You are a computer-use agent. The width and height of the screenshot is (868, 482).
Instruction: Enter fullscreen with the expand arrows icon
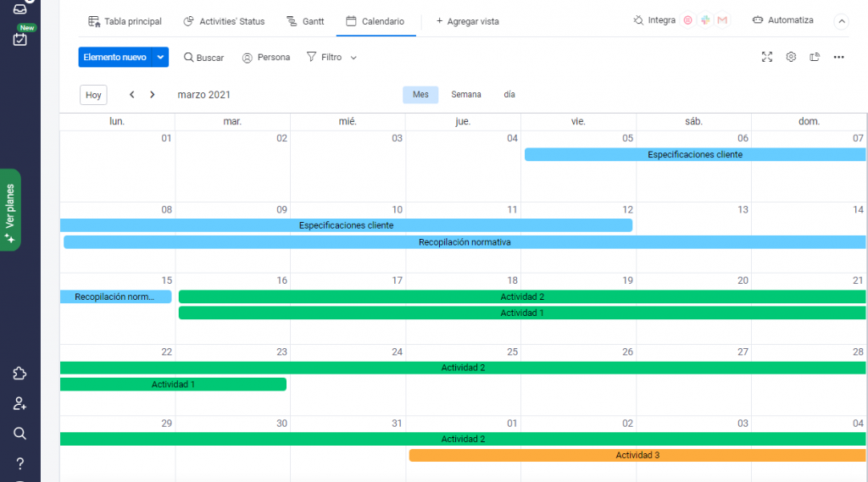point(767,57)
